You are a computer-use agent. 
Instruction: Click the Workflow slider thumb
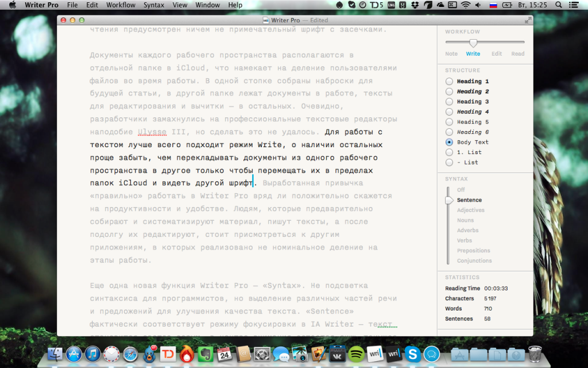(473, 43)
